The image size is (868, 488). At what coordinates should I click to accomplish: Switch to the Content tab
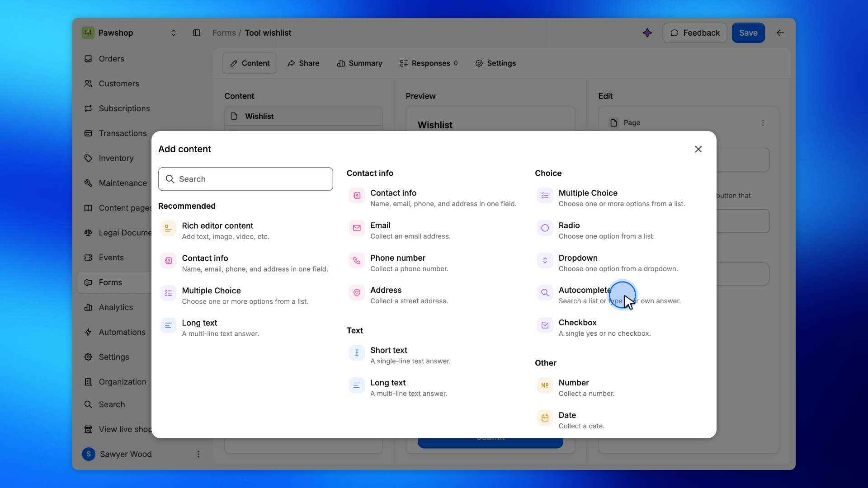point(250,63)
